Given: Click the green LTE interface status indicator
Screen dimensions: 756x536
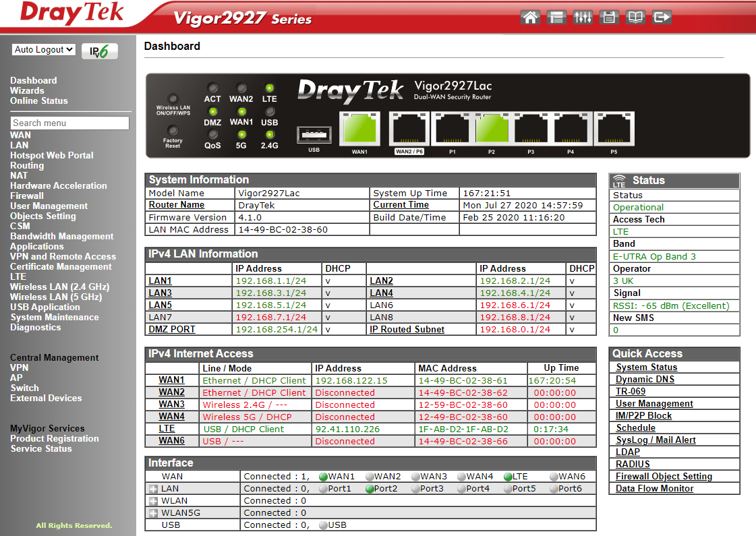Looking at the screenshot, I should click(508, 477).
